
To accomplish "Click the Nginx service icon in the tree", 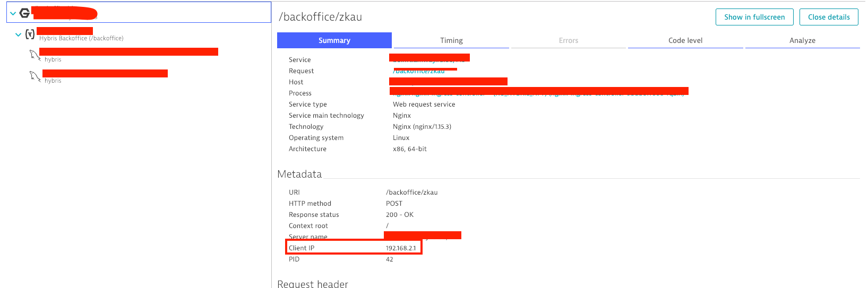I will click(x=24, y=13).
